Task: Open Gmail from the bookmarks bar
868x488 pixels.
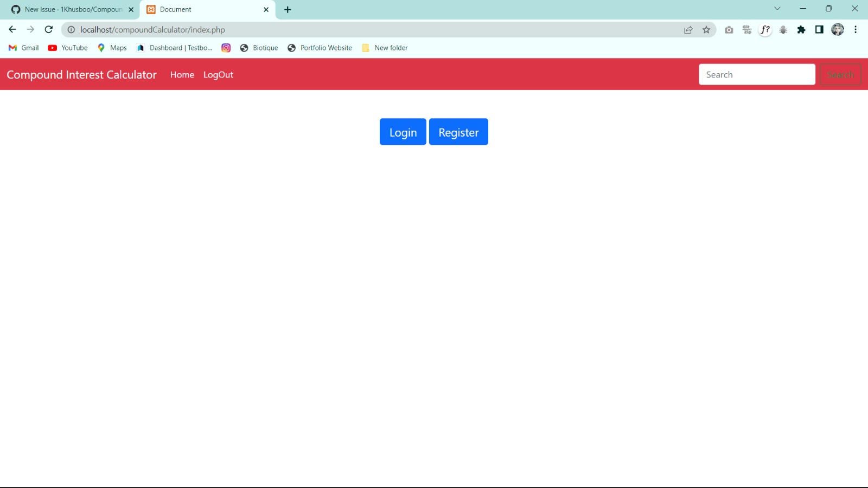Action: pos(23,48)
